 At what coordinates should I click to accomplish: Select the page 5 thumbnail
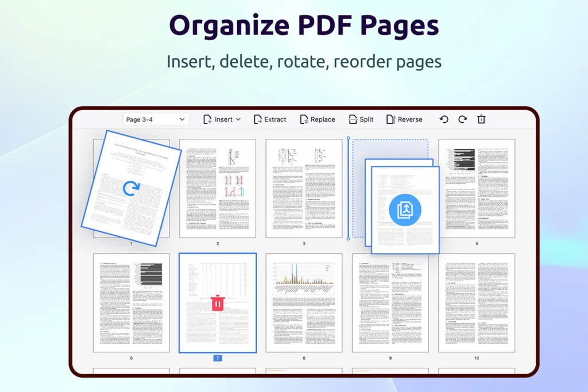click(477, 188)
